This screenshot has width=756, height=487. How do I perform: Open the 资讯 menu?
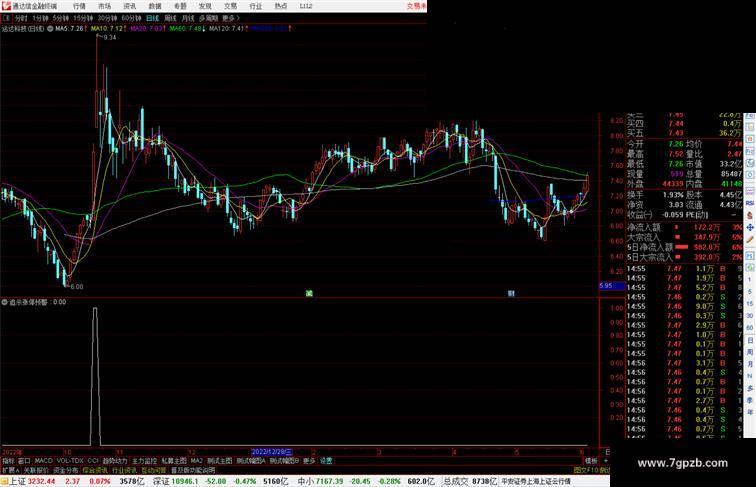[130, 6]
